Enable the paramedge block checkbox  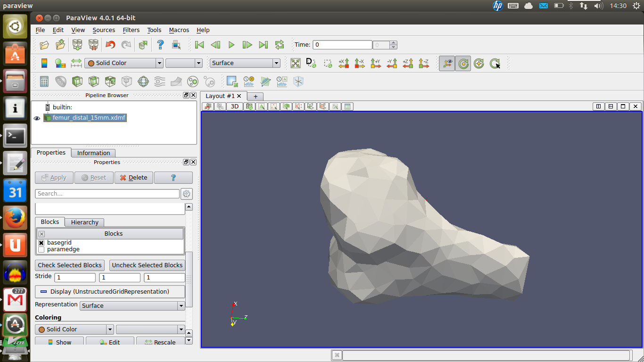(x=41, y=249)
